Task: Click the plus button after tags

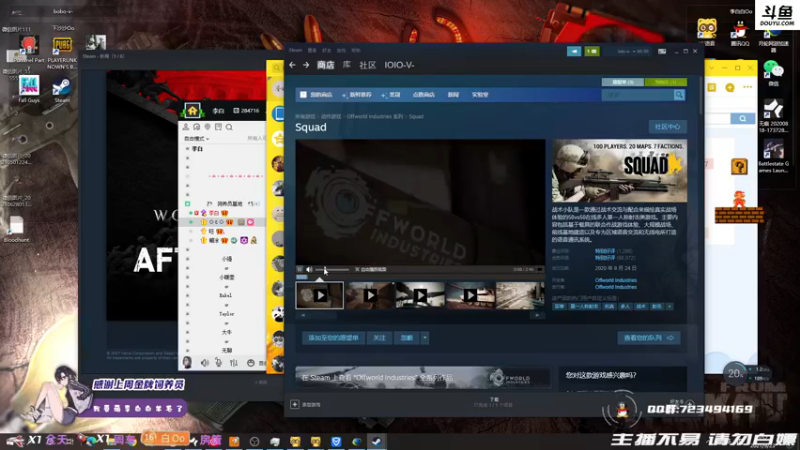Action: pos(669,307)
